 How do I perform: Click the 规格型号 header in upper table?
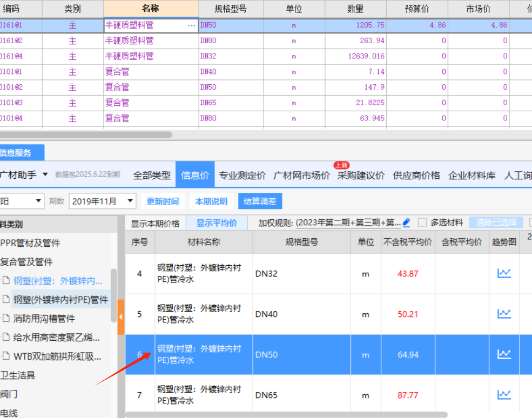pyautogui.click(x=231, y=9)
